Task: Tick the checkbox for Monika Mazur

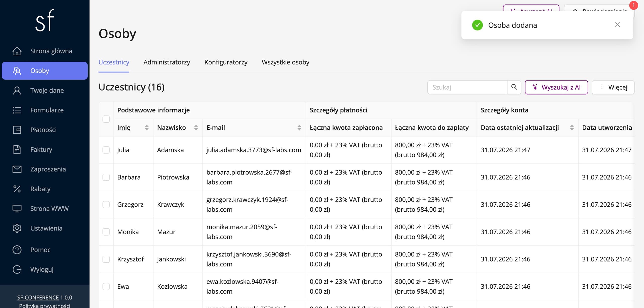Action: pos(106,232)
